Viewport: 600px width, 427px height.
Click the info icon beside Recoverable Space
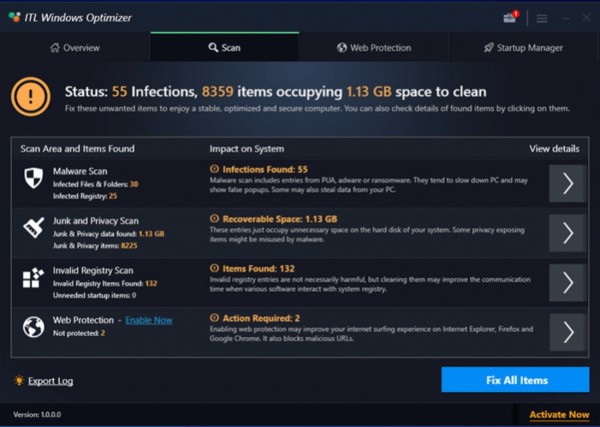pos(214,218)
